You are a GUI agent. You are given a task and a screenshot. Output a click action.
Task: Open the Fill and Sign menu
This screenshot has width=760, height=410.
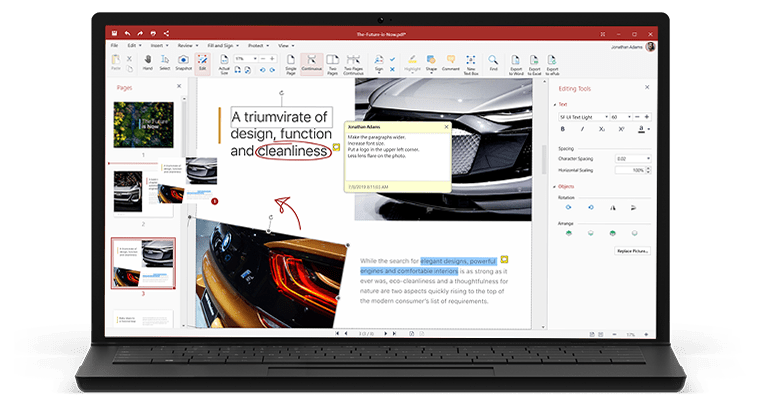click(216, 45)
